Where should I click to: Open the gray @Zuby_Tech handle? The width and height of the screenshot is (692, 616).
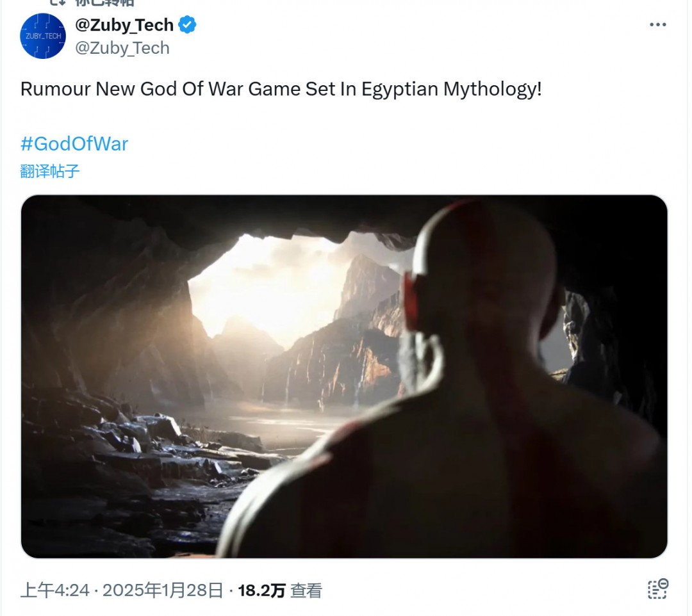pos(122,48)
